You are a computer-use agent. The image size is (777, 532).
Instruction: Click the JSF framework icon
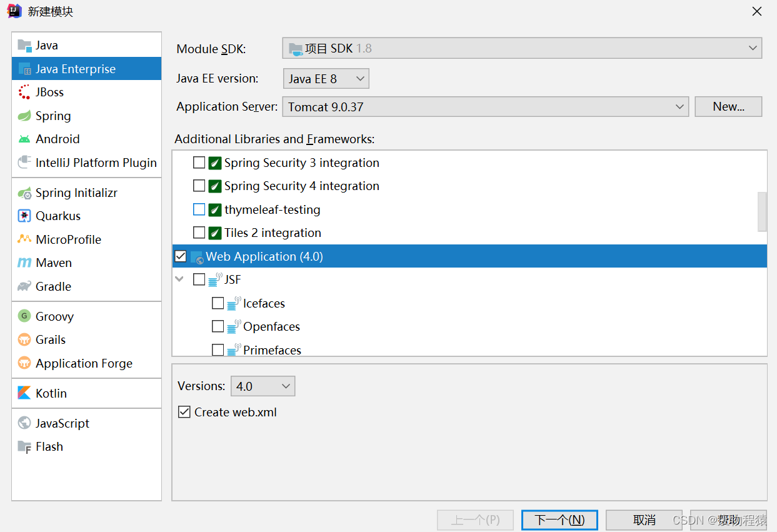(216, 279)
